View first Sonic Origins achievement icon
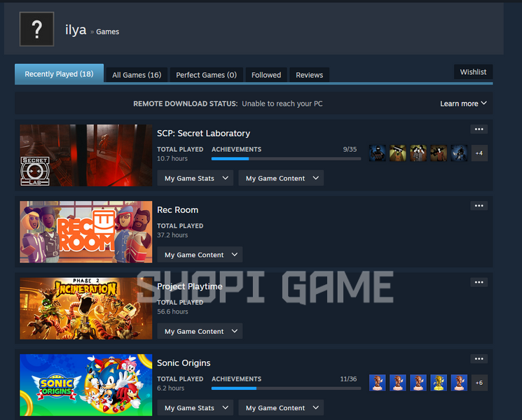 tap(378, 382)
